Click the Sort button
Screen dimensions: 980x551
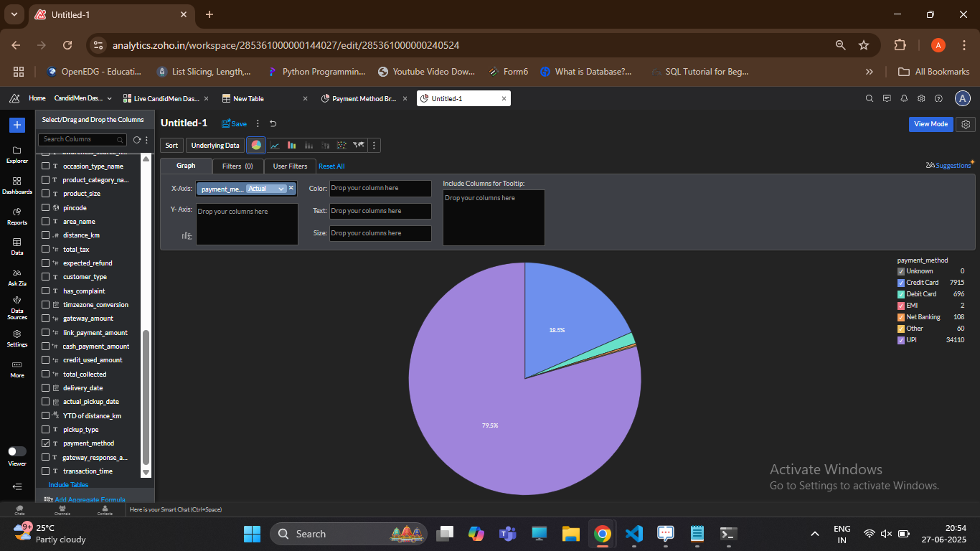tap(171, 146)
